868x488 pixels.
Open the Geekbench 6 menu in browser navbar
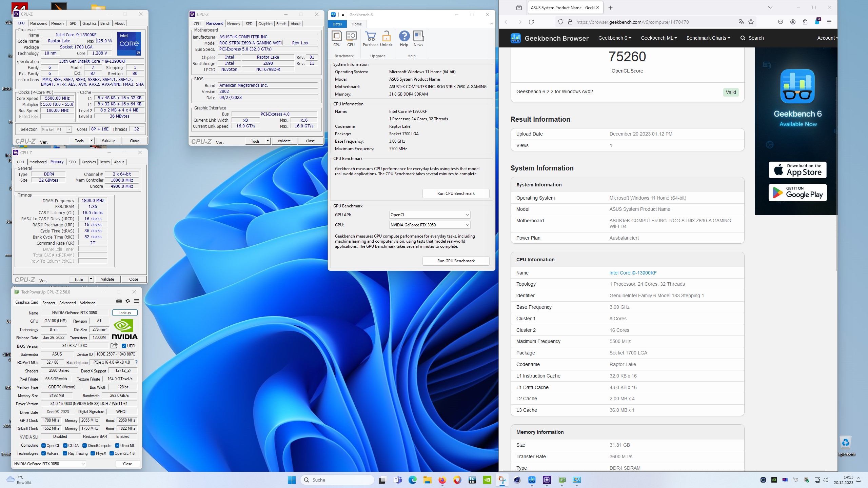(x=615, y=38)
